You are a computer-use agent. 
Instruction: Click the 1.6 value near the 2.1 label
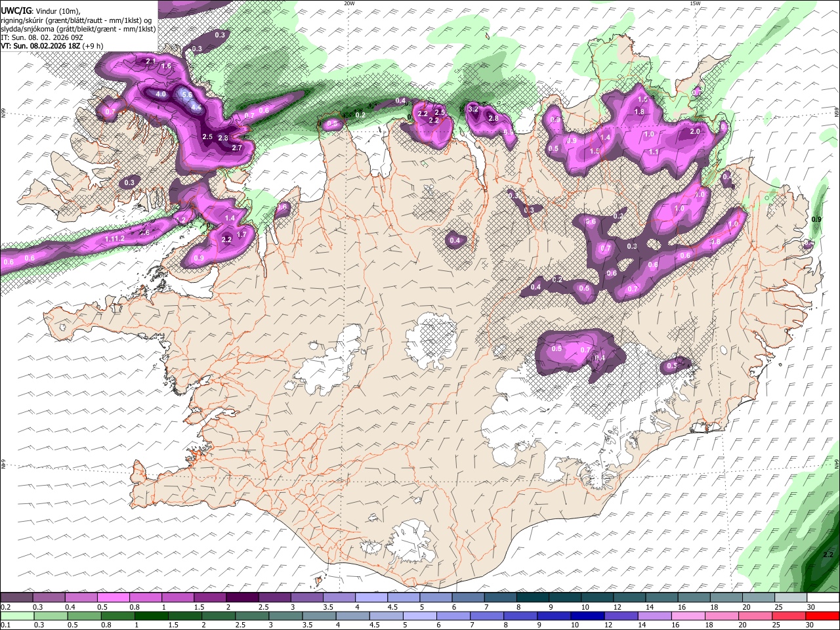(x=166, y=66)
